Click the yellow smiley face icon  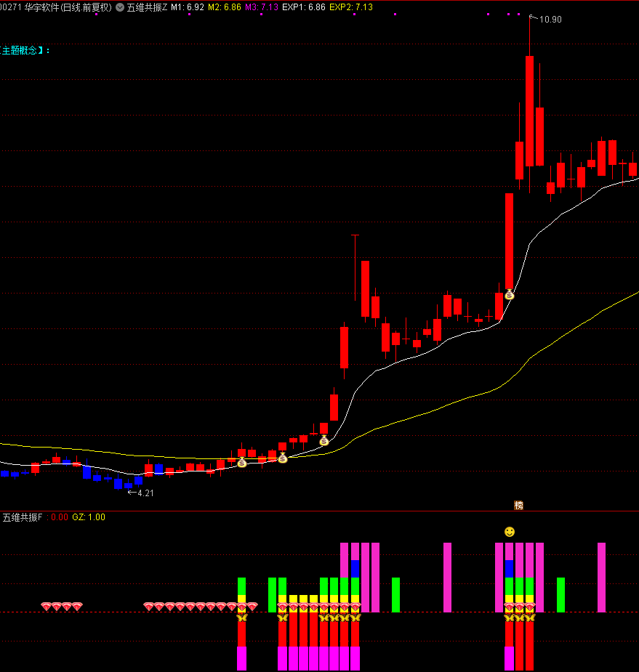pos(510,532)
